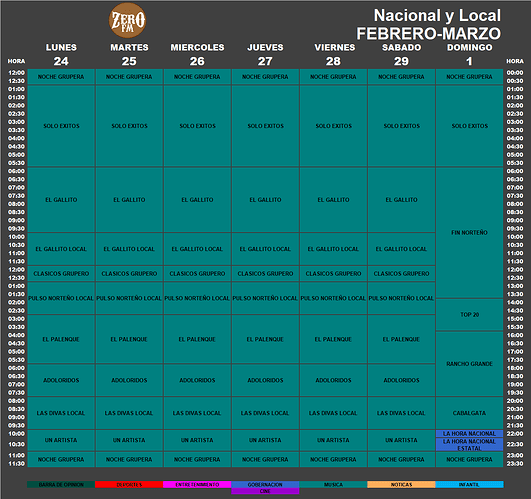Image resolution: width=531 pixels, height=499 pixels.
Task: Select the teal Musica legend swatch
Action: click(x=333, y=484)
